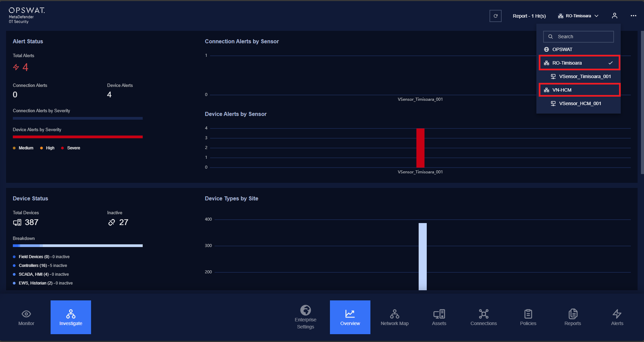Select RO-Timisoara site in the list
The width and height of the screenshot is (644, 342).
[579, 63]
